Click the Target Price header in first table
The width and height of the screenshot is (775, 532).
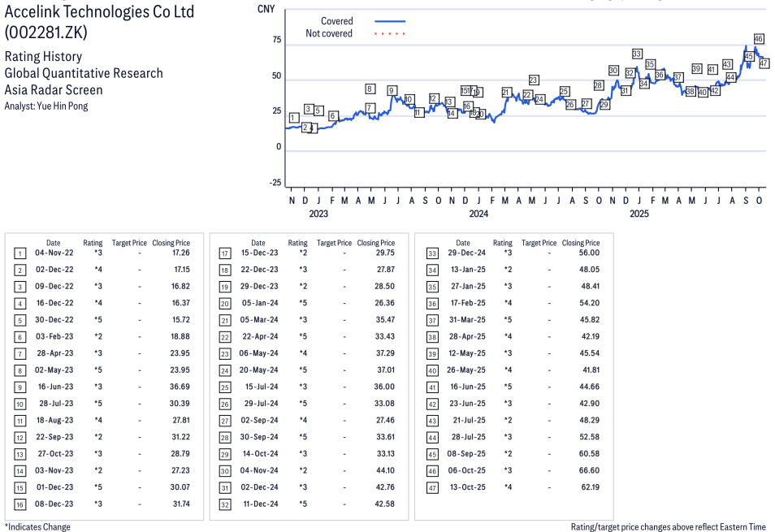129,243
